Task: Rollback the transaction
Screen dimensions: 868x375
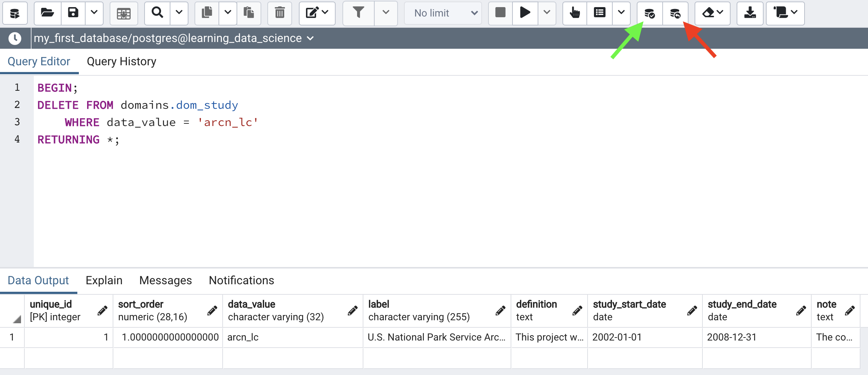Action: click(x=675, y=13)
